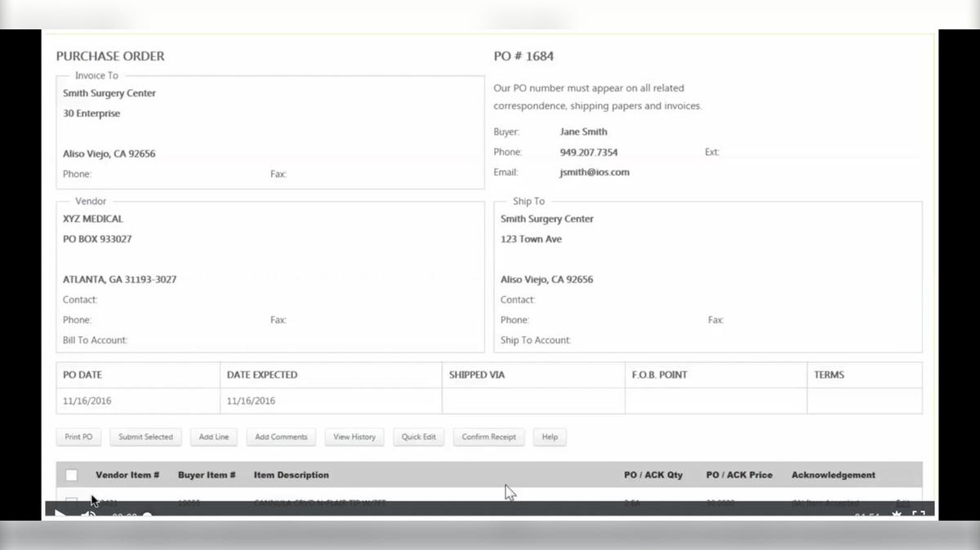Select the select-all checkbox in the table header
Viewport: 980px width, 550px height.
click(x=71, y=474)
